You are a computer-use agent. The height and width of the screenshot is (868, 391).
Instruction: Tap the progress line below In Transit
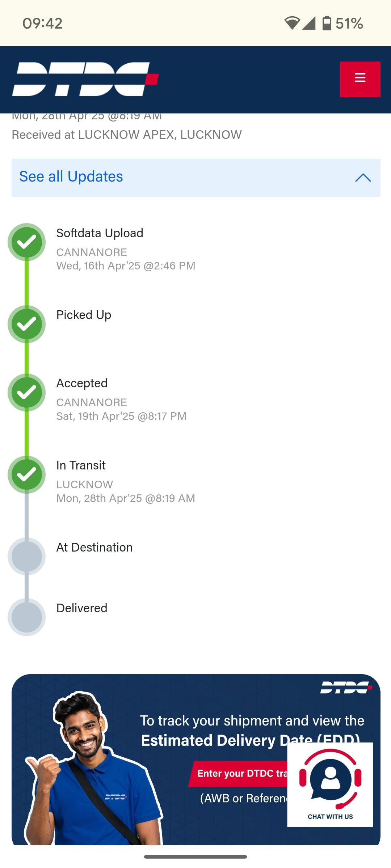click(27, 515)
